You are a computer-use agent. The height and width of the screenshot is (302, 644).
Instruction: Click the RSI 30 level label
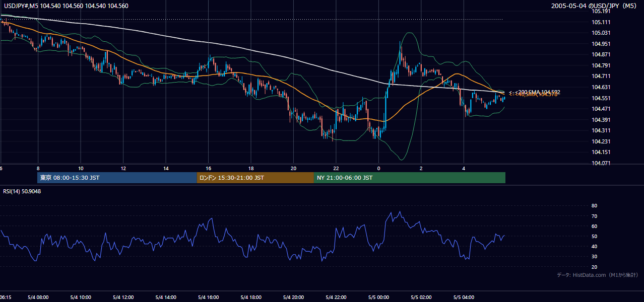(594, 257)
